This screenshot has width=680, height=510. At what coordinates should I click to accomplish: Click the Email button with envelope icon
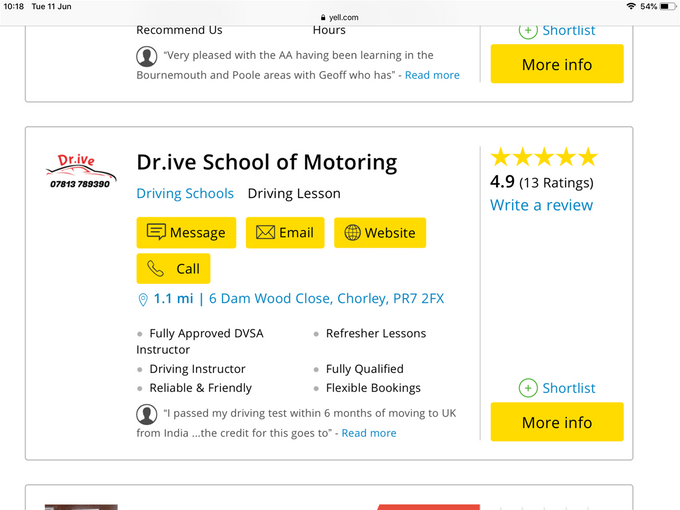tap(285, 232)
